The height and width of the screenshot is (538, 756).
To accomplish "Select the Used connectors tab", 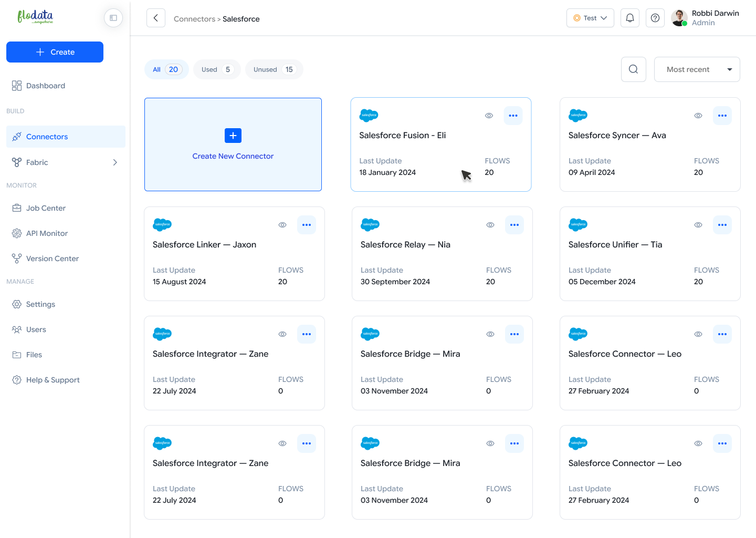I will 216,69.
